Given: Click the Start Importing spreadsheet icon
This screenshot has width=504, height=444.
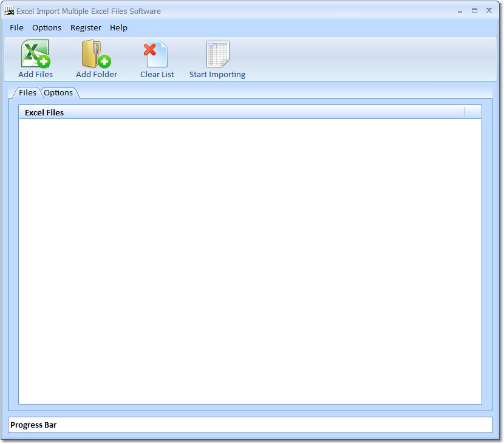Looking at the screenshot, I should point(217,53).
